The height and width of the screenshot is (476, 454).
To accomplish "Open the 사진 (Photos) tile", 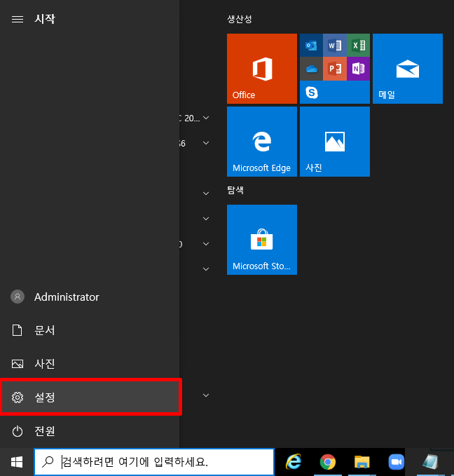I will coord(335,142).
